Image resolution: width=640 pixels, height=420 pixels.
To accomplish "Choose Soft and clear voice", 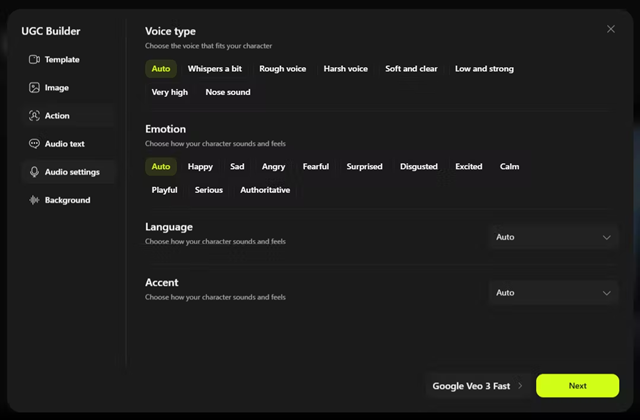I will (411, 69).
